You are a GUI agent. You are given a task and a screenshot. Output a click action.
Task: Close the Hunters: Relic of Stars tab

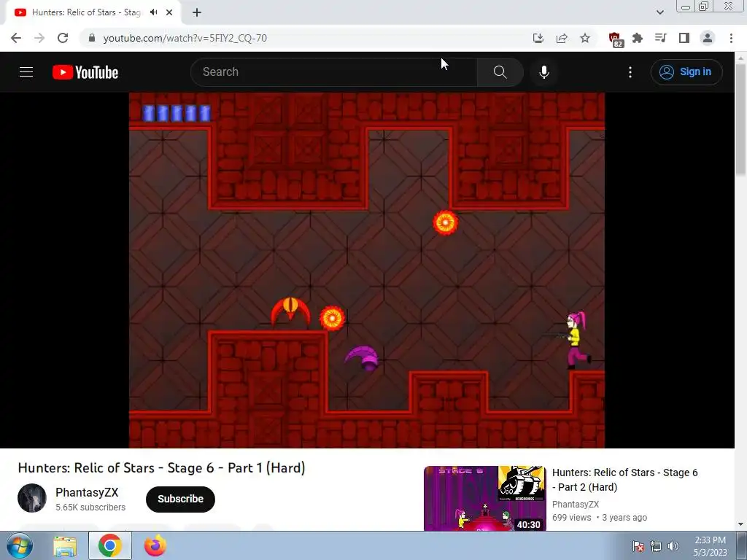(169, 12)
